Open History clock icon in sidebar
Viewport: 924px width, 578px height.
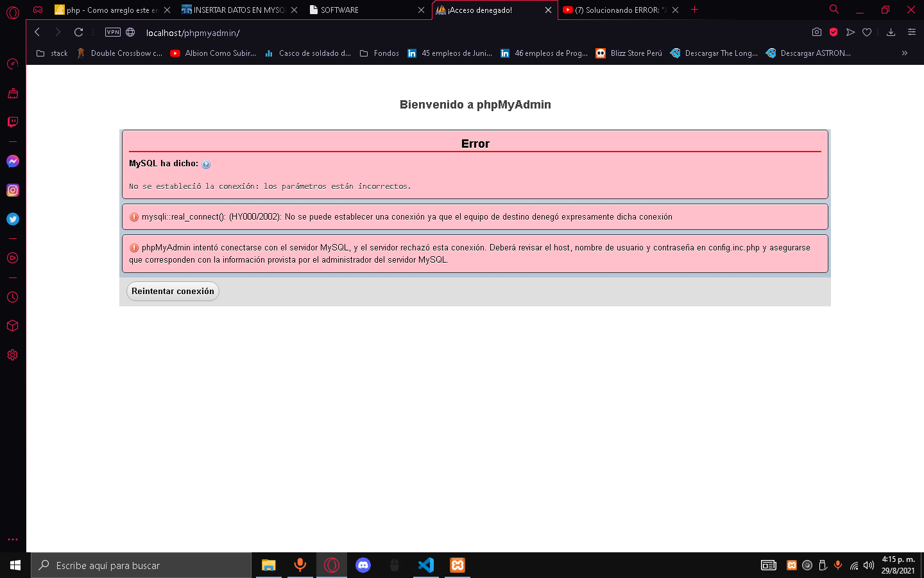(13, 297)
